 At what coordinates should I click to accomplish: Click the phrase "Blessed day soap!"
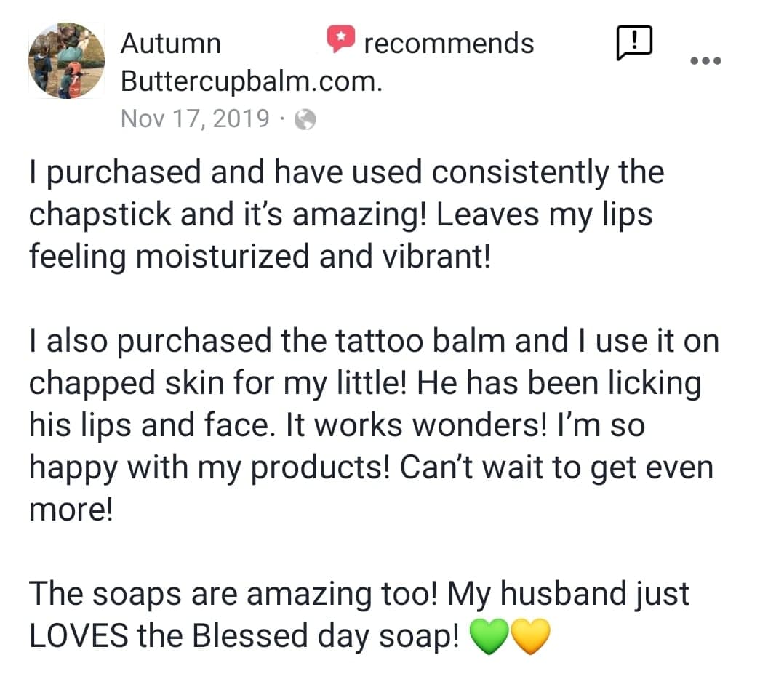coord(326,637)
